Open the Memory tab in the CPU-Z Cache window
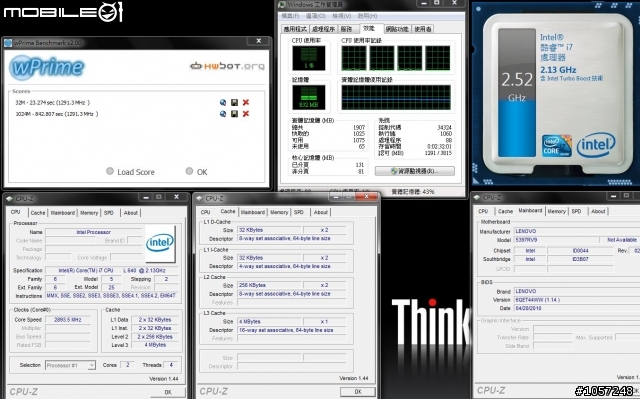This screenshot has width=640, height=399. tap(279, 212)
